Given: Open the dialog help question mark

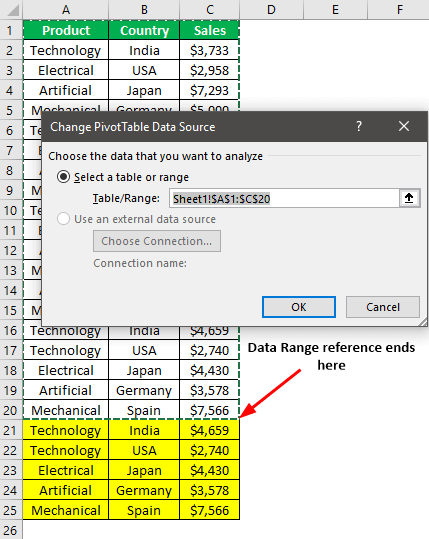Looking at the screenshot, I should [x=359, y=126].
